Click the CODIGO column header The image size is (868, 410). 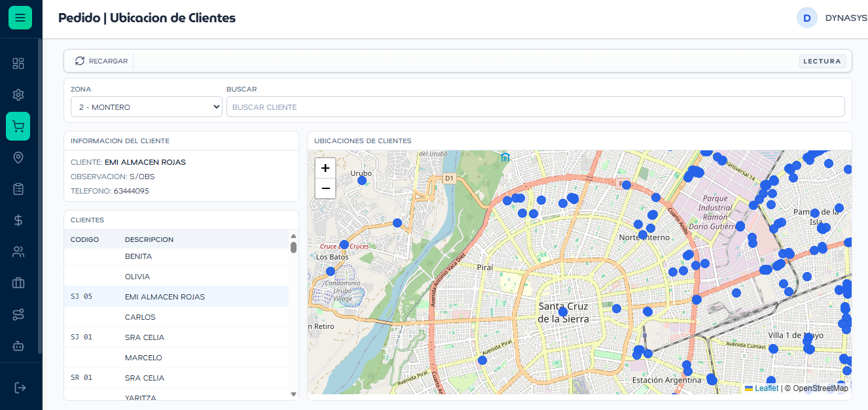85,239
